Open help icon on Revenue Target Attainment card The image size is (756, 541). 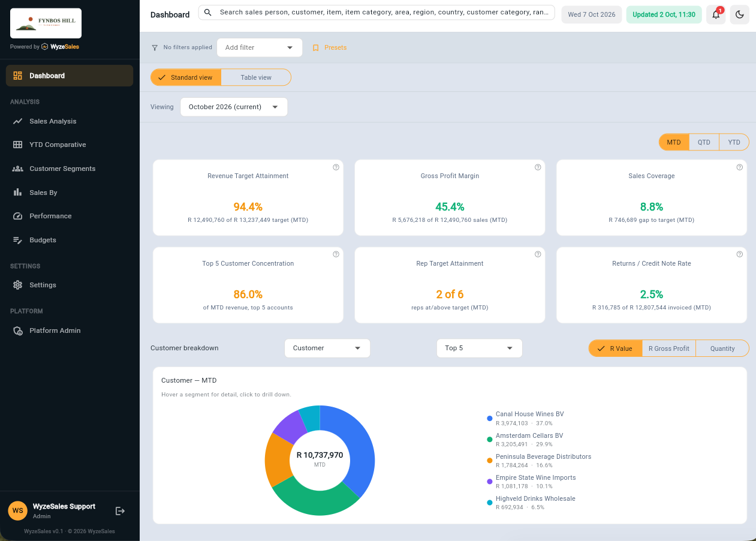pyautogui.click(x=336, y=167)
